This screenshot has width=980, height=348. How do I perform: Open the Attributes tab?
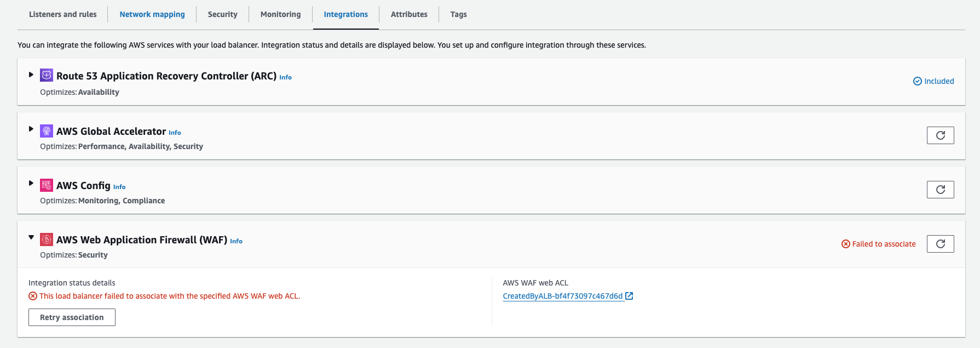click(x=409, y=14)
